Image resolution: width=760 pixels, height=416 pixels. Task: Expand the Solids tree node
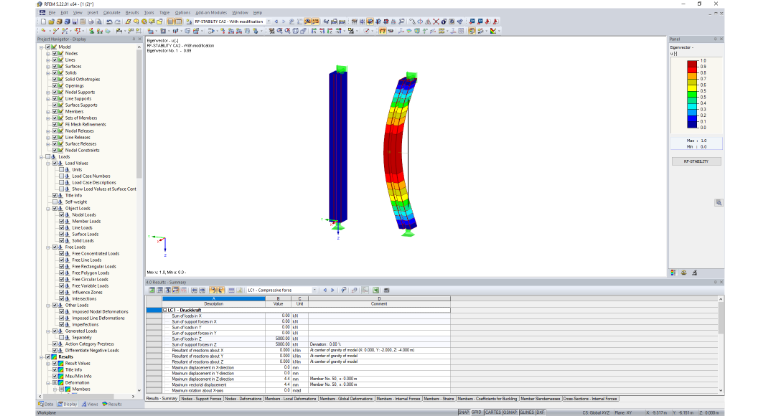click(48, 73)
